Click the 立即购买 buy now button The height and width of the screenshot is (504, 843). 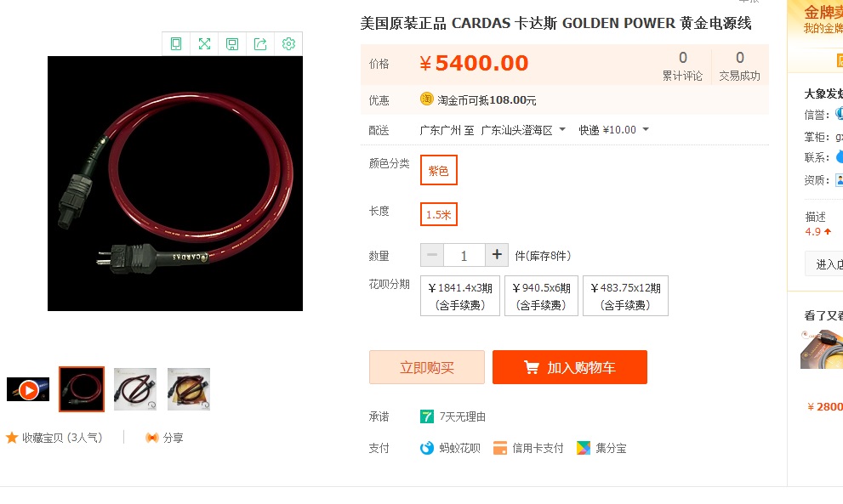point(427,367)
